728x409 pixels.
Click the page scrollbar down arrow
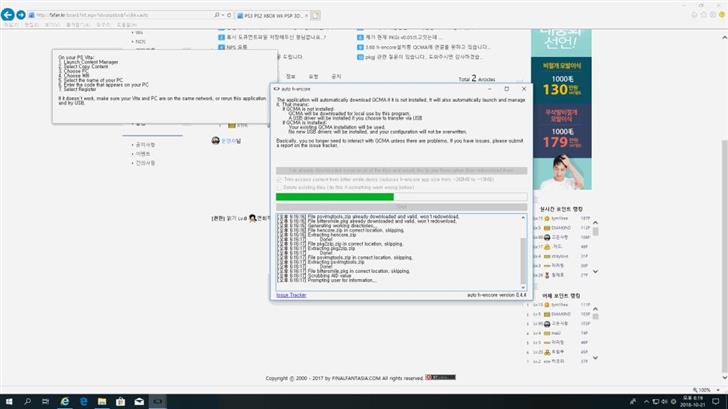point(724,378)
